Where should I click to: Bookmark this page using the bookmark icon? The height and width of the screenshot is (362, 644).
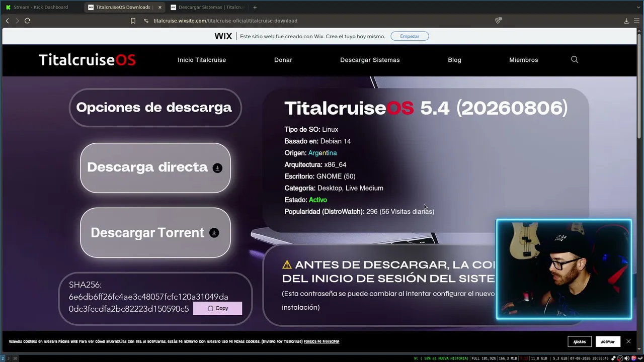tap(133, 21)
